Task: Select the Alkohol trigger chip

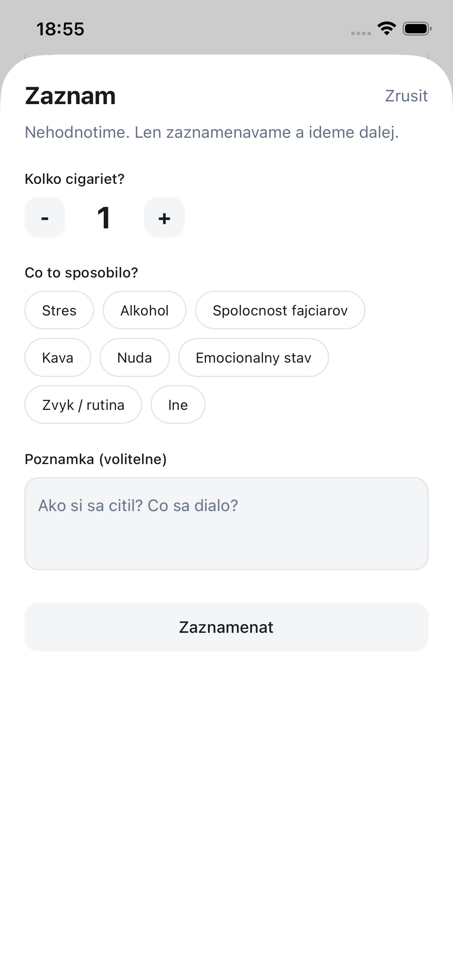Action: [x=144, y=310]
